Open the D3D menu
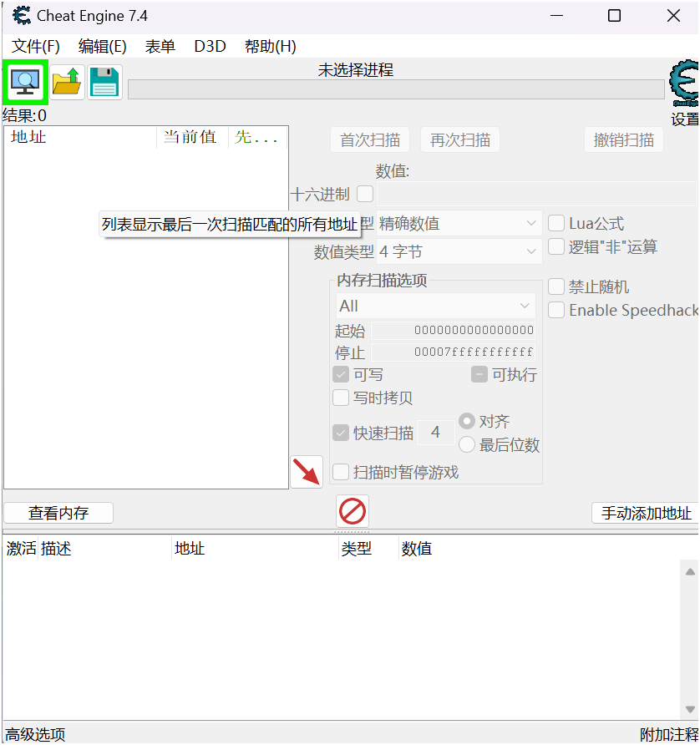Viewport: 700px width, 745px height. coord(210,47)
